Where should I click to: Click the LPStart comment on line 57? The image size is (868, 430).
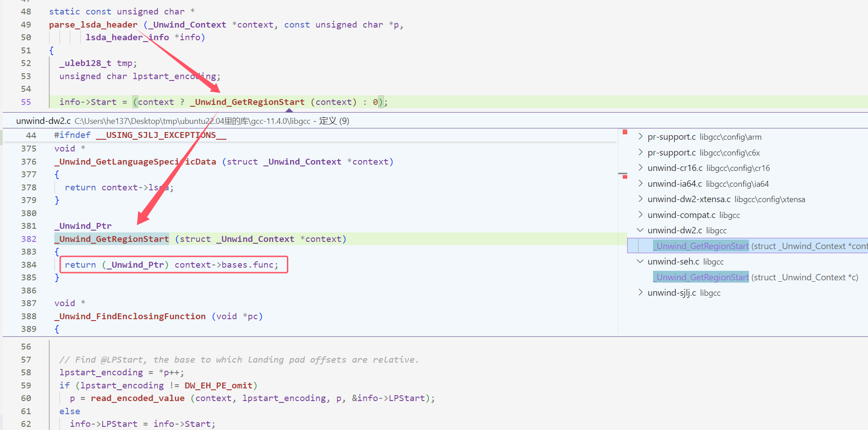pyautogui.click(x=239, y=360)
